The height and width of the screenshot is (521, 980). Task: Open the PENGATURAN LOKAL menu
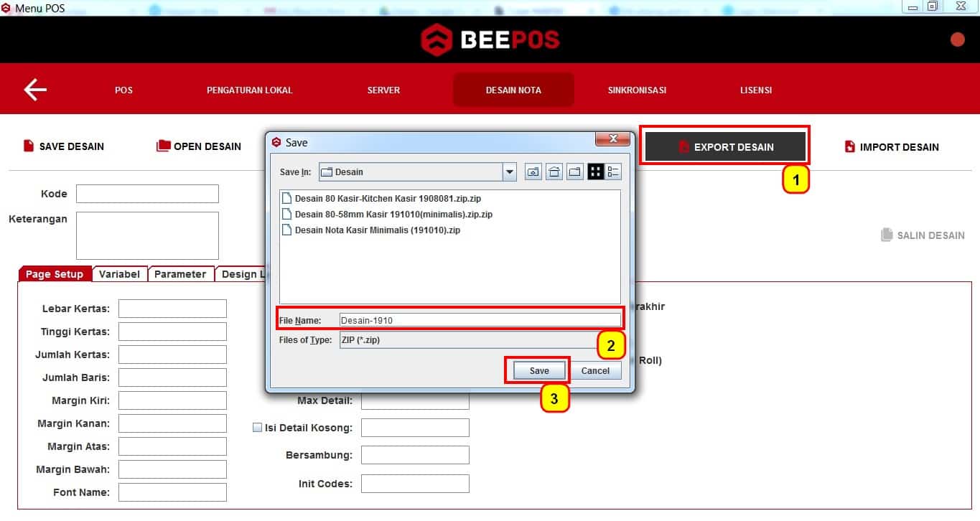[249, 90]
